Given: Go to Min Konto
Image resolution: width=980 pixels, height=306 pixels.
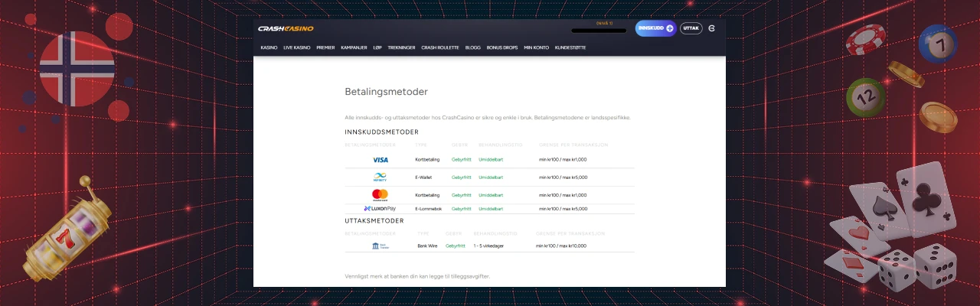Looking at the screenshot, I should (x=536, y=47).
